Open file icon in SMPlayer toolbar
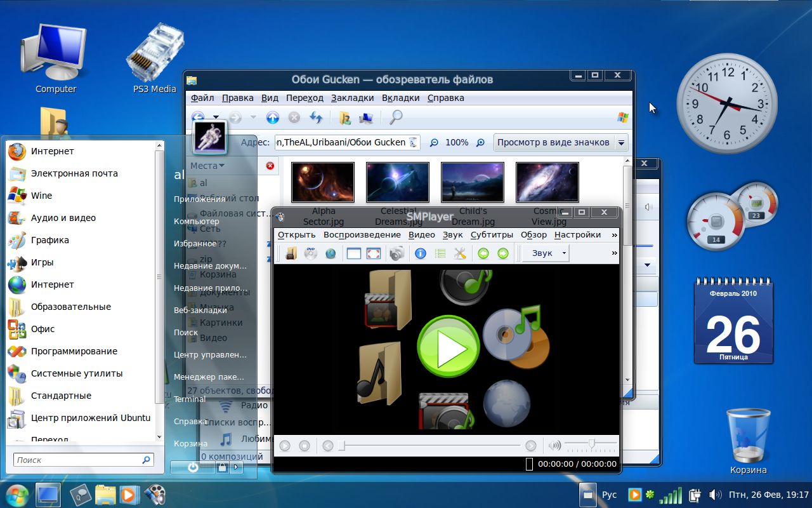 click(291, 253)
